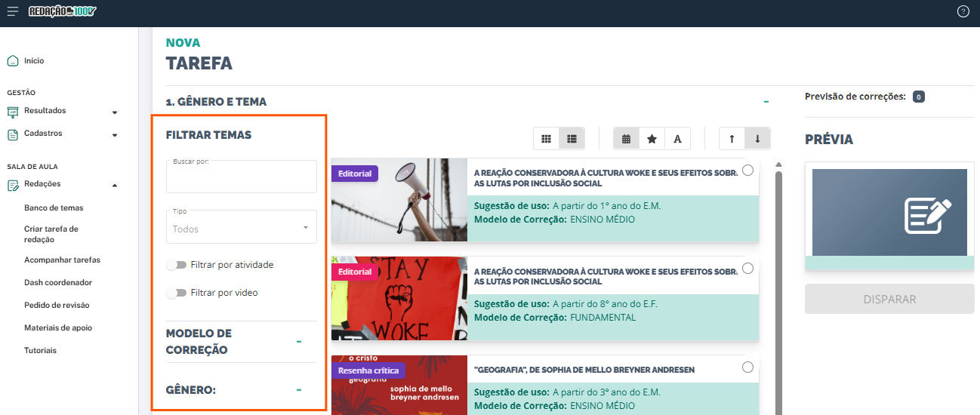The height and width of the screenshot is (415, 980).
Task: Click the preview edit-note icon
Action: click(927, 214)
